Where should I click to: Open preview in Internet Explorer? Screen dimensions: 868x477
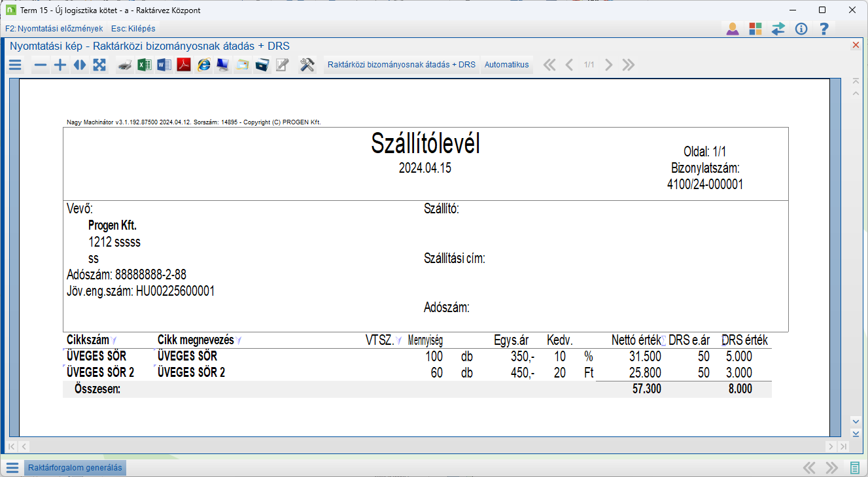click(204, 65)
